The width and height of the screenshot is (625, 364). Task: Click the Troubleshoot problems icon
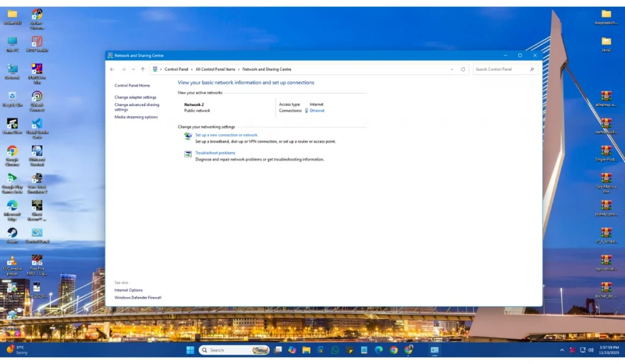(x=188, y=154)
